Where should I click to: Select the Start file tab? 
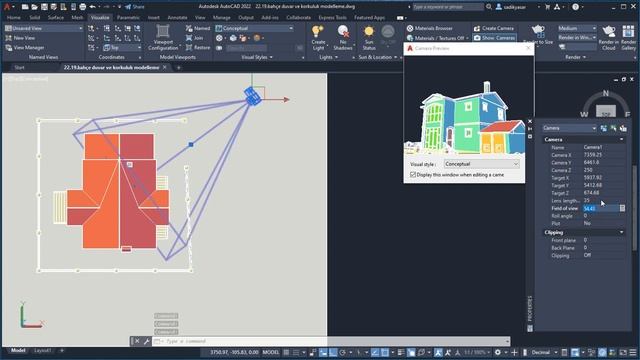(x=19, y=67)
